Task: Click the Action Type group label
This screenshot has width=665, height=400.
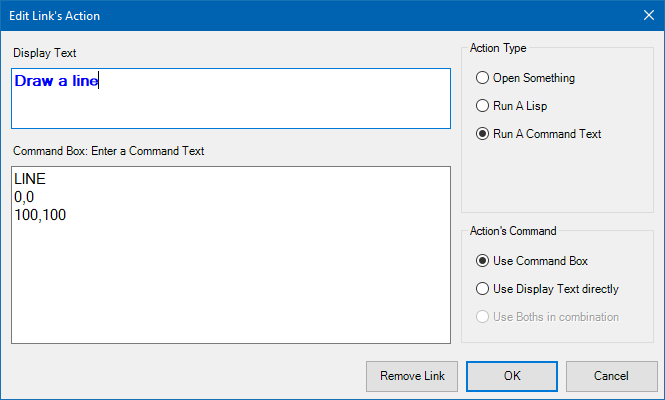Action: (x=498, y=48)
